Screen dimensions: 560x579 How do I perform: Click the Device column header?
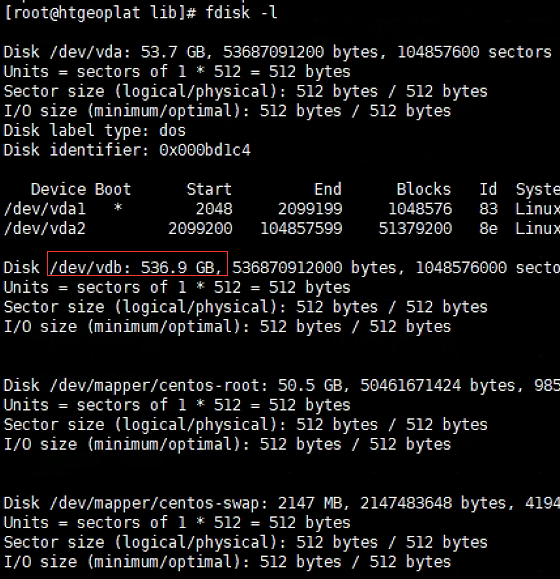[58, 189]
